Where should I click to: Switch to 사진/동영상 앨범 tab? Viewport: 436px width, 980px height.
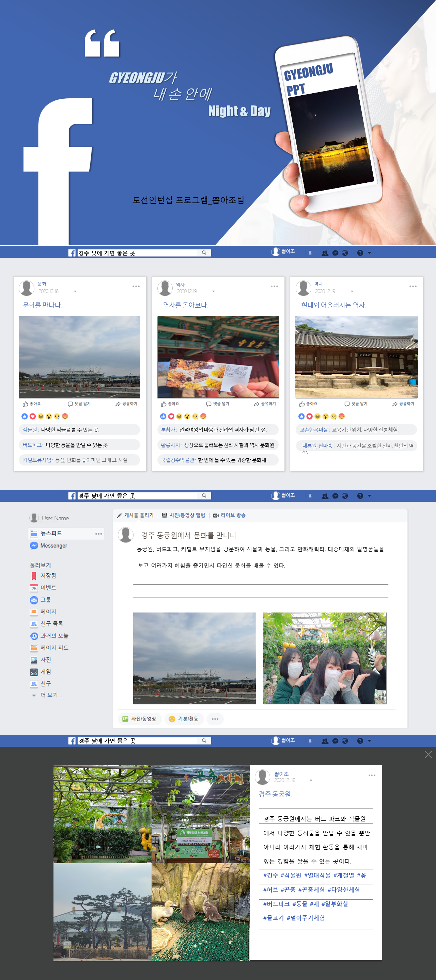[184, 515]
